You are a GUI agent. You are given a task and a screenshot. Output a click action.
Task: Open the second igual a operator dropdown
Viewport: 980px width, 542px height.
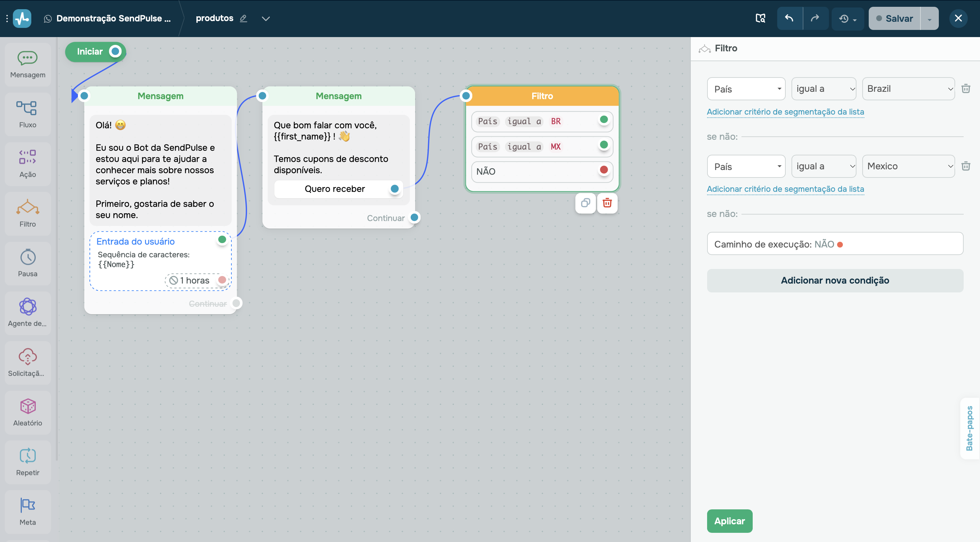[823, 166]
